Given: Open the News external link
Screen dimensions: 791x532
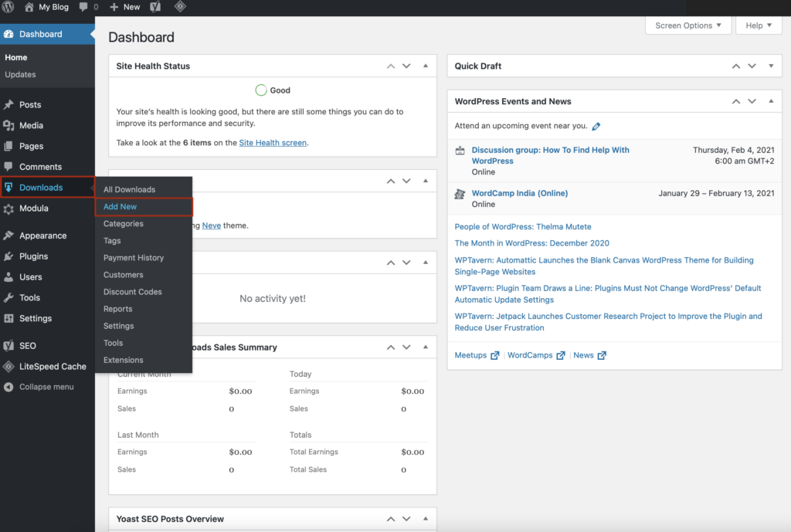Looking at the screenshot, I should pyautogui.click(x=589, y=355).
